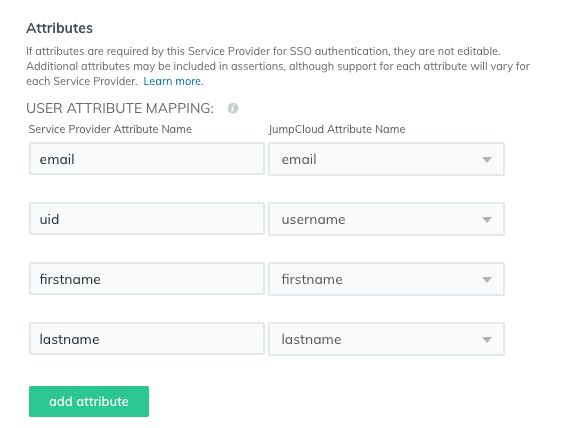Click the JumpCloud Attribute Name column header

point(337,129)
